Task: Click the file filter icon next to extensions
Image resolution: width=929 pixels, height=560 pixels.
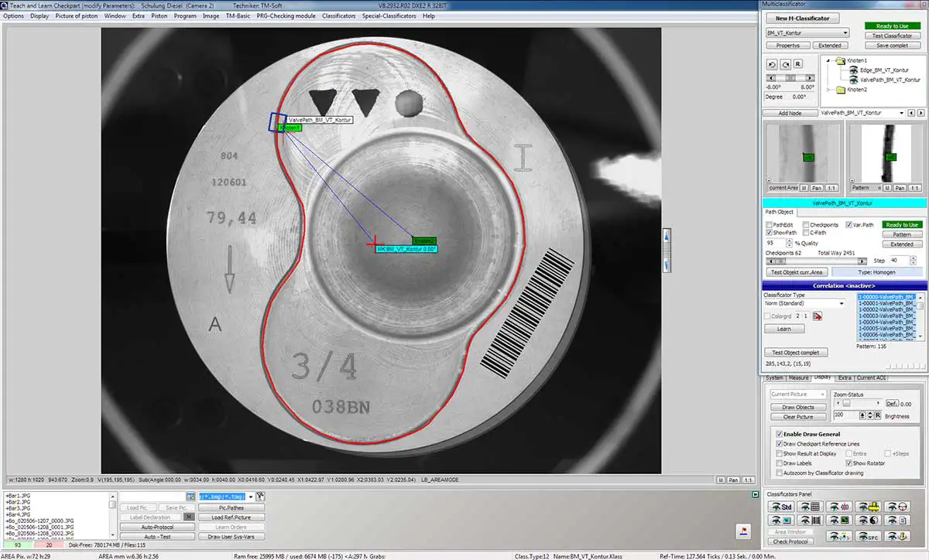Action: click(x=260, y=496)
